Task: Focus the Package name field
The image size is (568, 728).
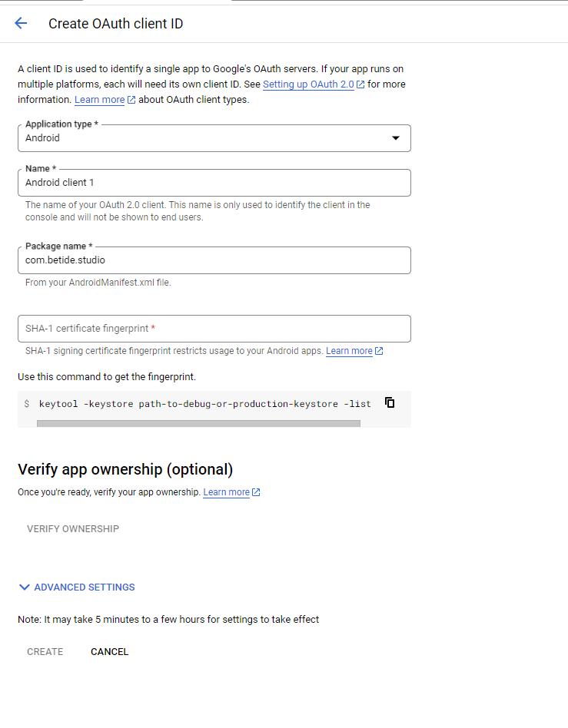Action: (214, 260)
